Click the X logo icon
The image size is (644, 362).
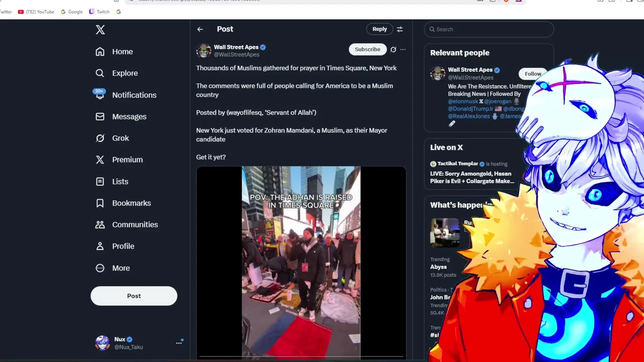100,30
